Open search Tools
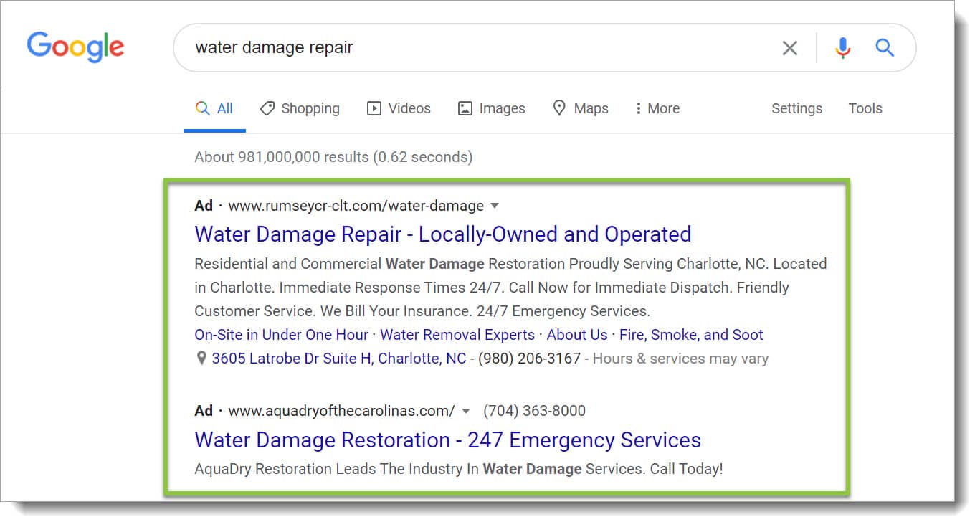 pyautogui.click(x=865, y=108)
